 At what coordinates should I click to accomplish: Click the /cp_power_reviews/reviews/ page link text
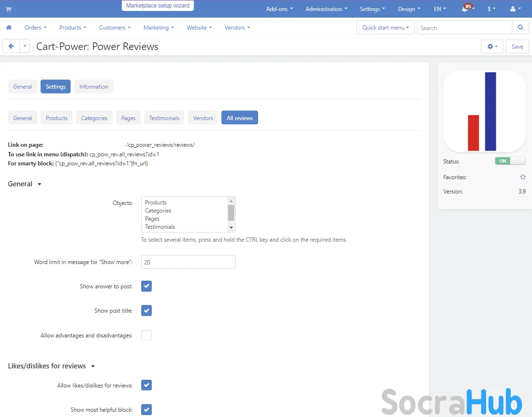tap(160, 145)
